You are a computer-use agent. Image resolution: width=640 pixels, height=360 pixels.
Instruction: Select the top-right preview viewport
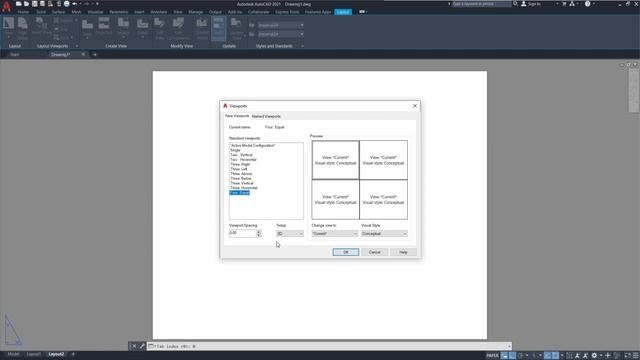[x=383, y=160]
